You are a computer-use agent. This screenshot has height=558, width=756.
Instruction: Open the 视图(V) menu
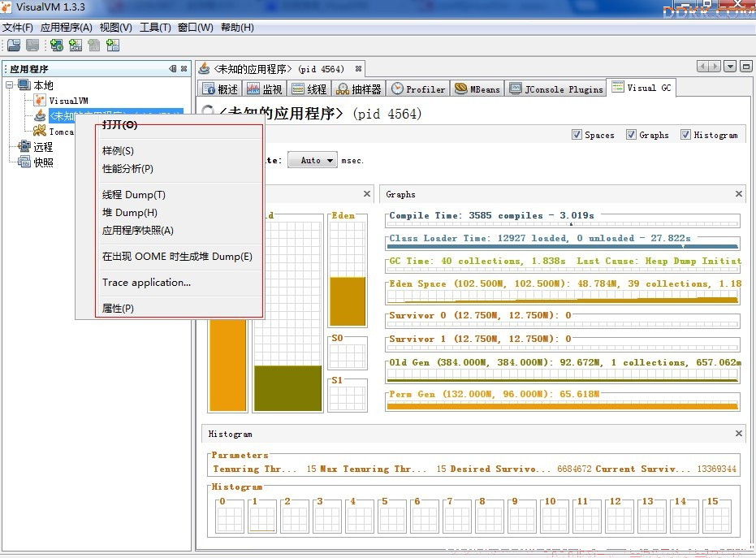(x=115, y=28)
